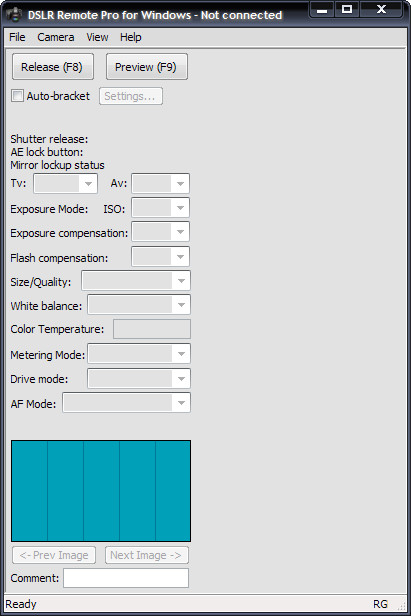Expand the White balance dropdown
Viewport: 411px width, 616px height.
coord(139,305)
